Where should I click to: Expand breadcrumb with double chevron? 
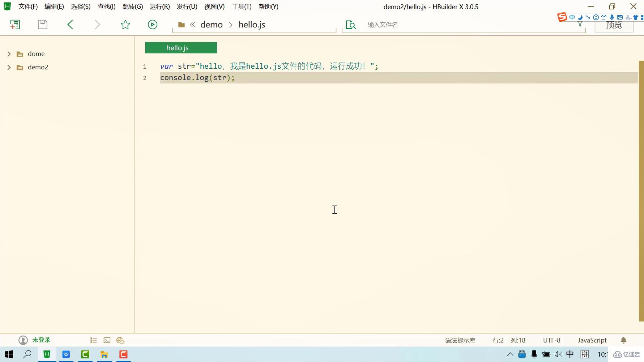192,25
